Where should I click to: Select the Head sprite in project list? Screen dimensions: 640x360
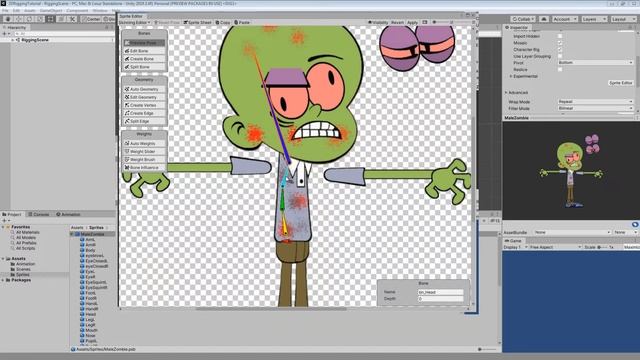pyautogui.click(x=90, y=314)
